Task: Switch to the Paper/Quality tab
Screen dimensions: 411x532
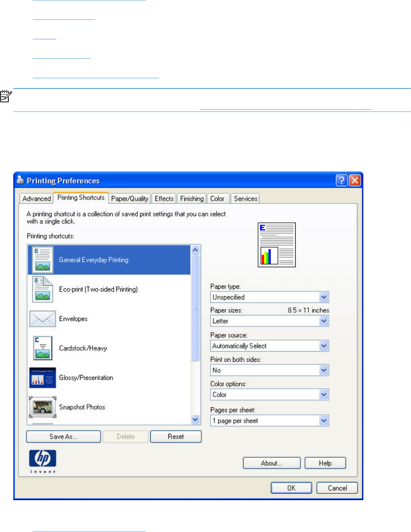Action: 129,199
